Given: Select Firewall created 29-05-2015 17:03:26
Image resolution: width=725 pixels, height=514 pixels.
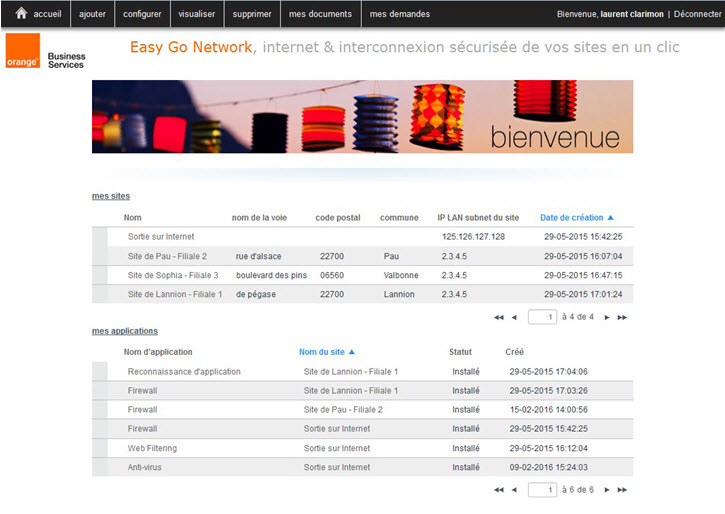Looking at the screenshot, I should 362,391.
